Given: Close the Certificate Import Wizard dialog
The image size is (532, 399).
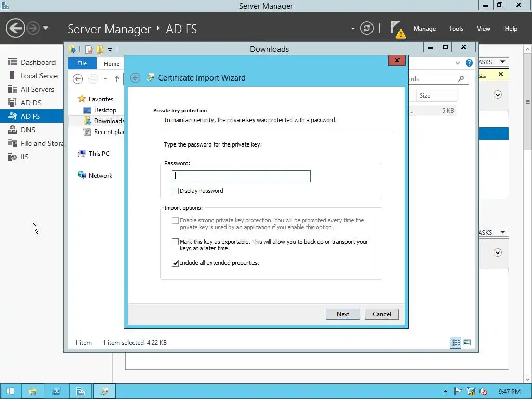Looking at the screenshot, I should pyautogui.click(x=396, y=60).
